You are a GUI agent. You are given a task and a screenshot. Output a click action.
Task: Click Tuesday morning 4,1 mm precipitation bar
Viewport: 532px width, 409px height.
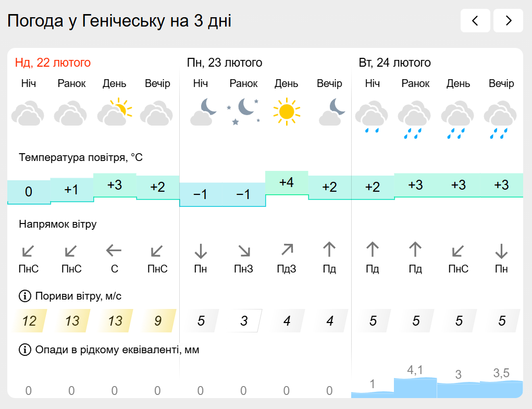[x=415, y=387]
